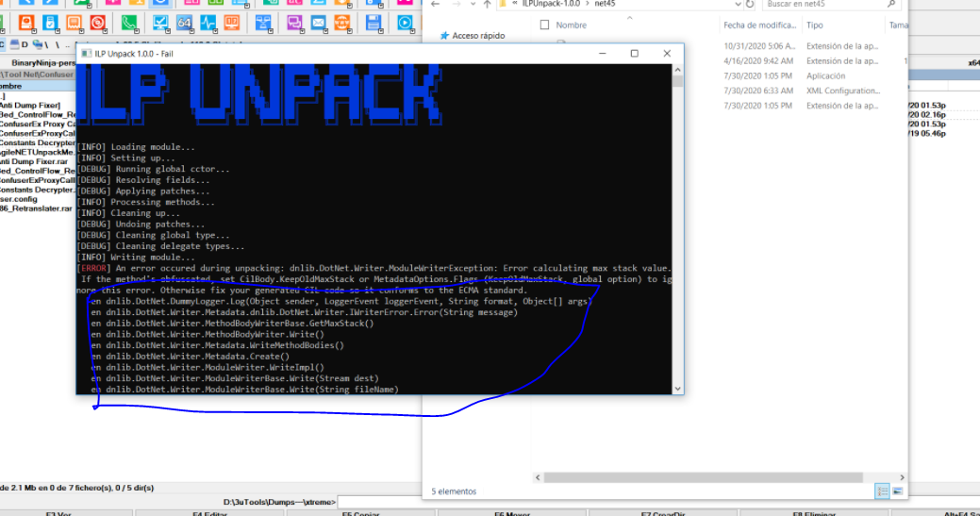Sort Explorer files by Tipo column
980x516 pixels.
tap(814, 25)
